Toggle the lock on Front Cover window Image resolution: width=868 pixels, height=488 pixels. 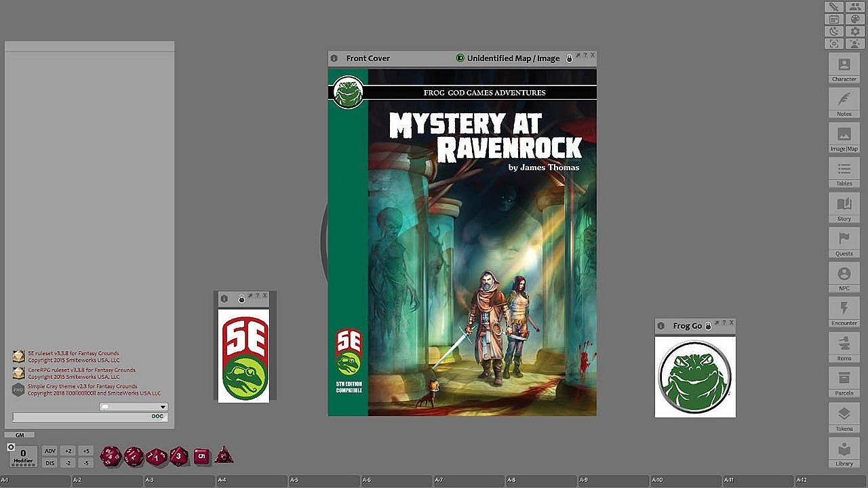[569, 58]
